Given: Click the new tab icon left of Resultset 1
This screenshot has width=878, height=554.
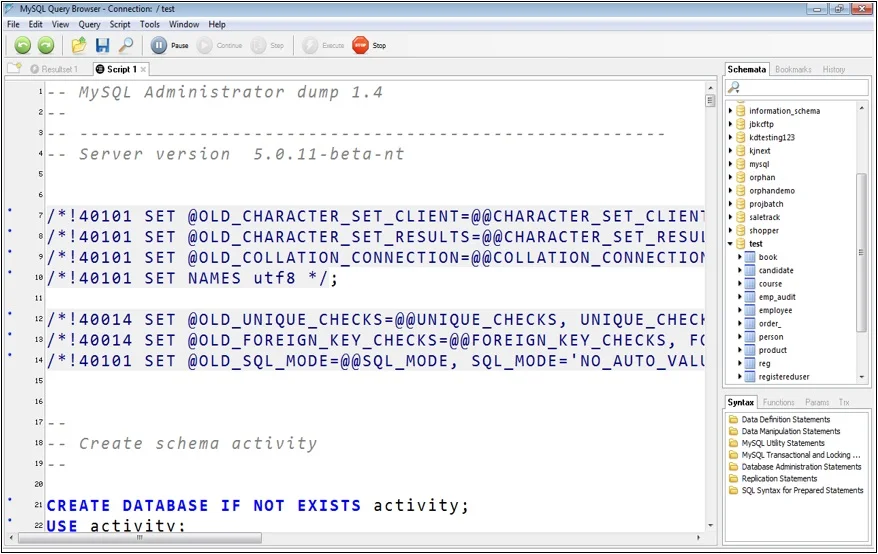Looking at the screenshot, I should tap(14, 68).
